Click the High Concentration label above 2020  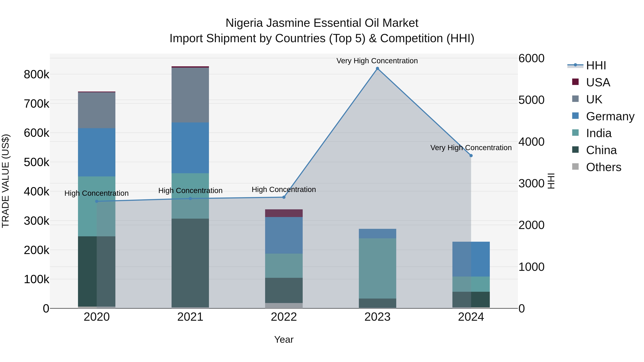(96, 193)
